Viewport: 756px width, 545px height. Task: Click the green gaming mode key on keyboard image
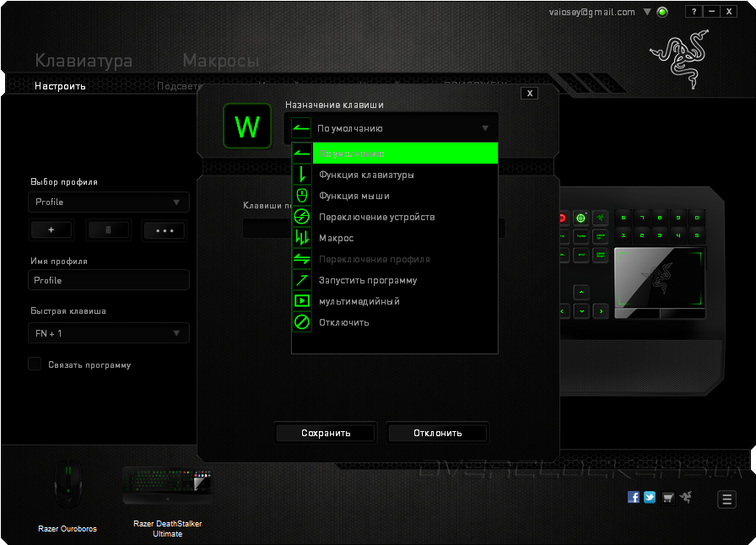point(581,218)
